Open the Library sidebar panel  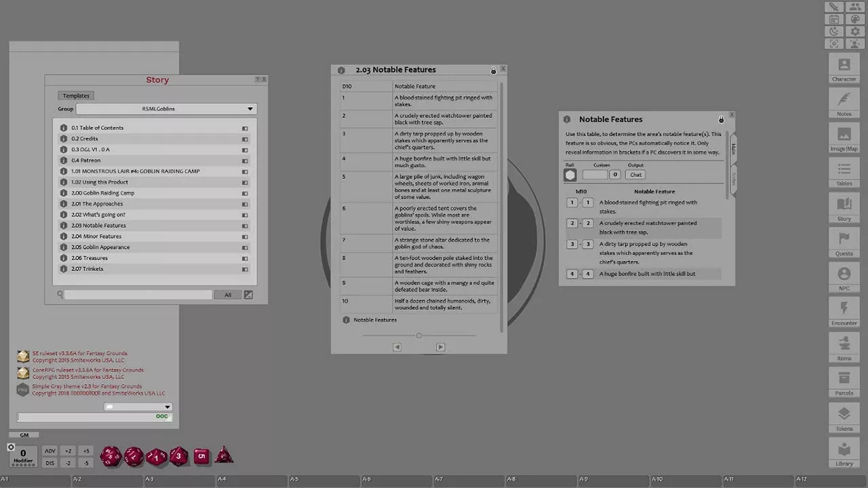click(844, 452)
